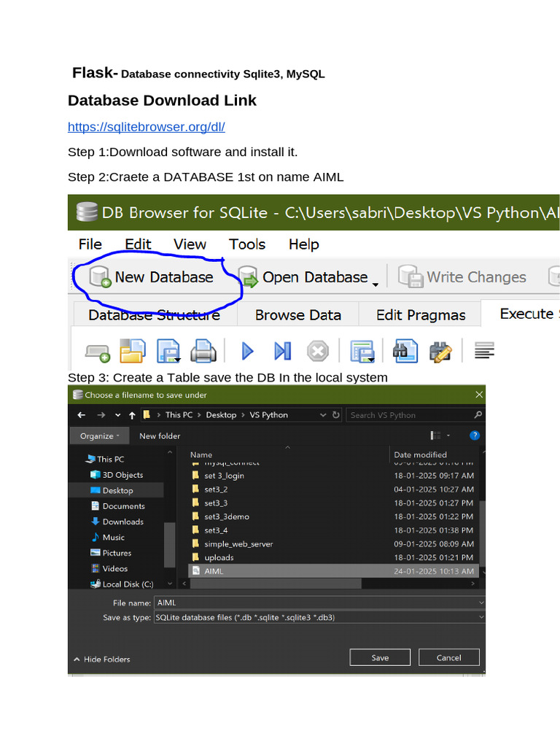560x747 pixels.
Task: Click the save results view icon
Action: 362,352
